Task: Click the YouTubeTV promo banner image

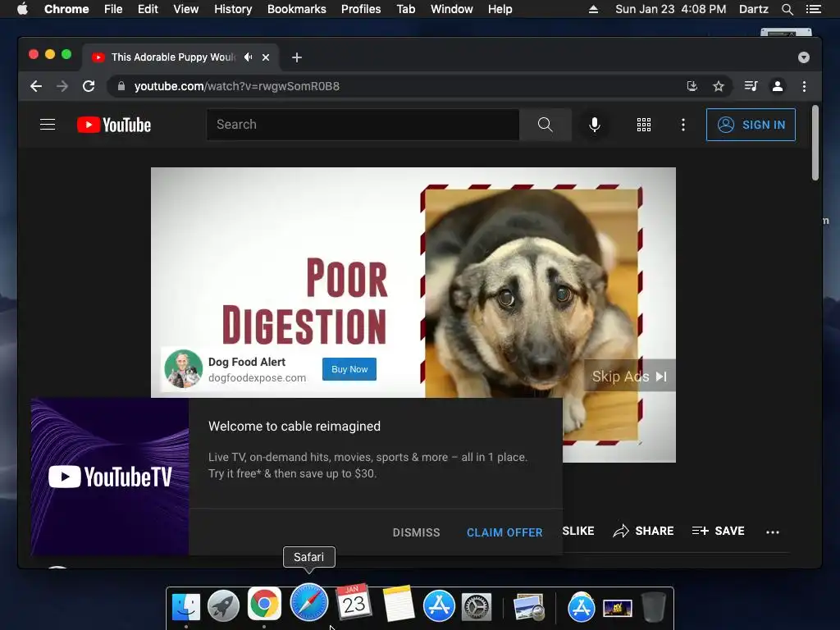Action: click(x=110, y=477)
